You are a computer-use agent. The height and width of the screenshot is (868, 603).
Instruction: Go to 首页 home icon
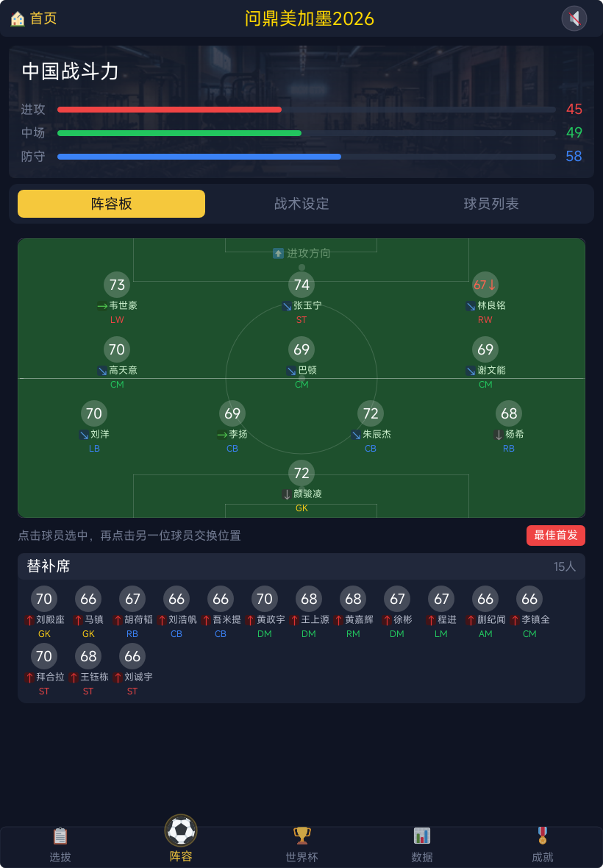[x=18, y=19]
